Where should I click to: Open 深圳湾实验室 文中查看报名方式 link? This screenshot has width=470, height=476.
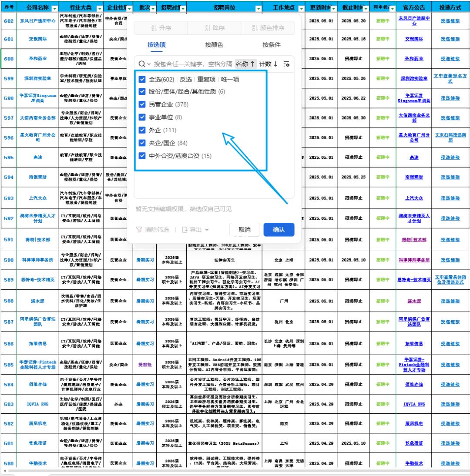tap(450, 78)
